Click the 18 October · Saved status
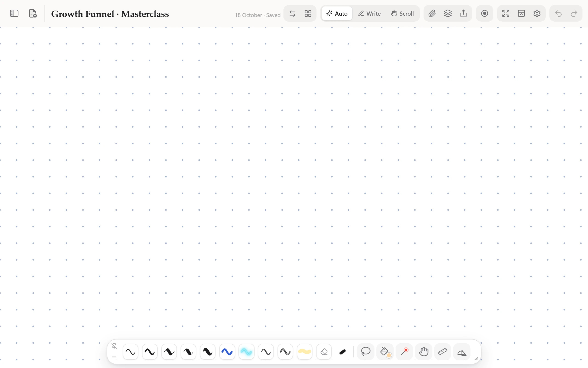The height and width of the screenshot is (368, 588). tap(257, 15)
